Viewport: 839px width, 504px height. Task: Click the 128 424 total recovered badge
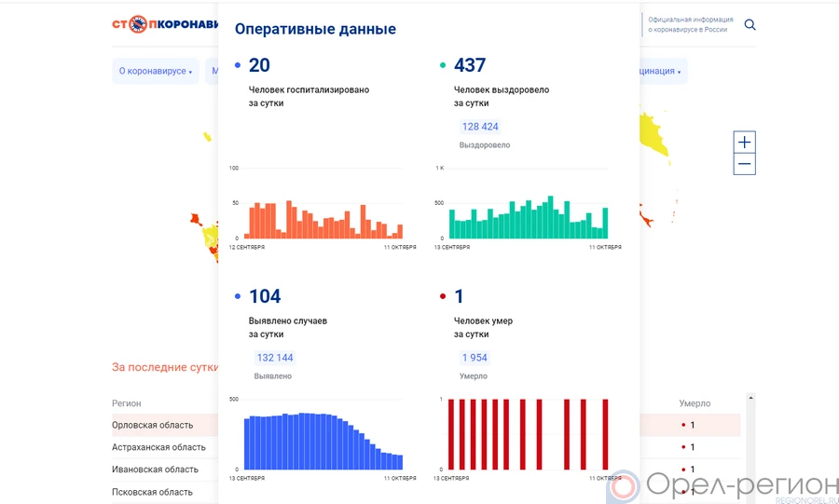click(480, 127)
